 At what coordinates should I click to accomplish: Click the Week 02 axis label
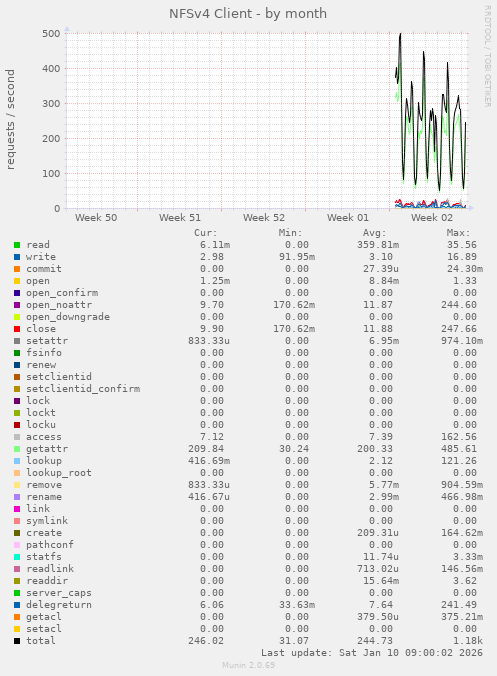pos(432,218)
